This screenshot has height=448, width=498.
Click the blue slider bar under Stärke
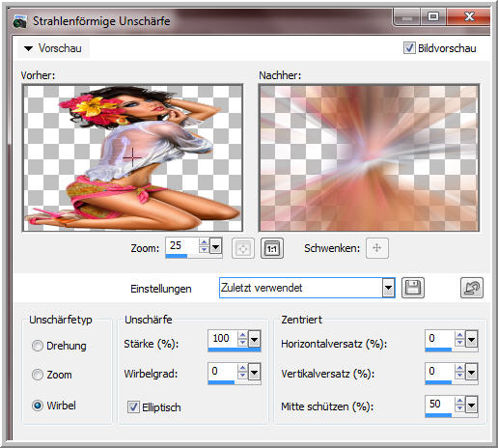click(235, 350)
